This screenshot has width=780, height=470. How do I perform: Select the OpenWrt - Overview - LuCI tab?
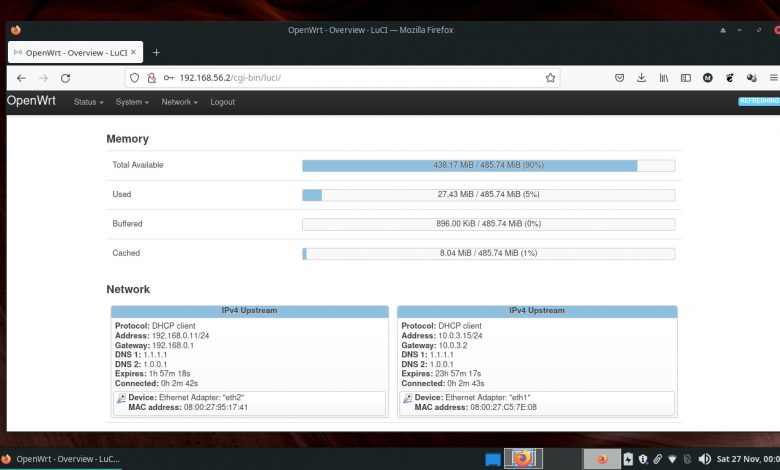coord(75,52)
